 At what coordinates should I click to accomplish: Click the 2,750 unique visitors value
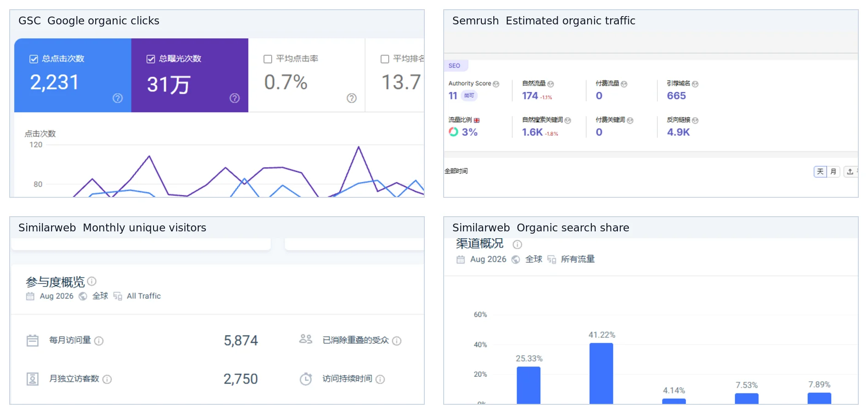[240, 379]
